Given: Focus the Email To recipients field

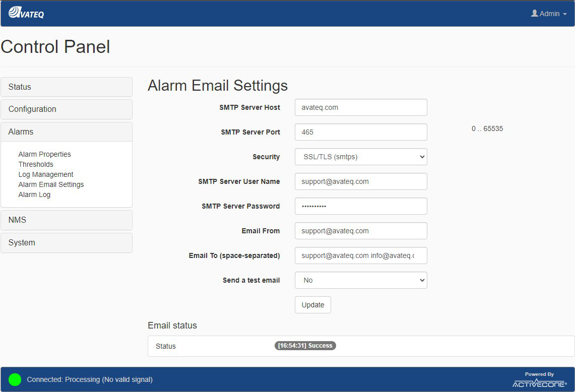Looking at the screenshot, I should [x=361, y=255].
